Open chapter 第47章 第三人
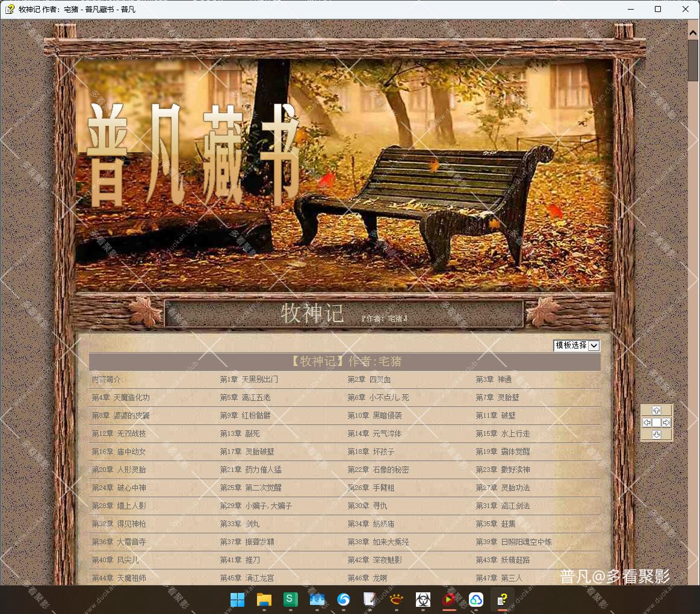 (499, 578)
